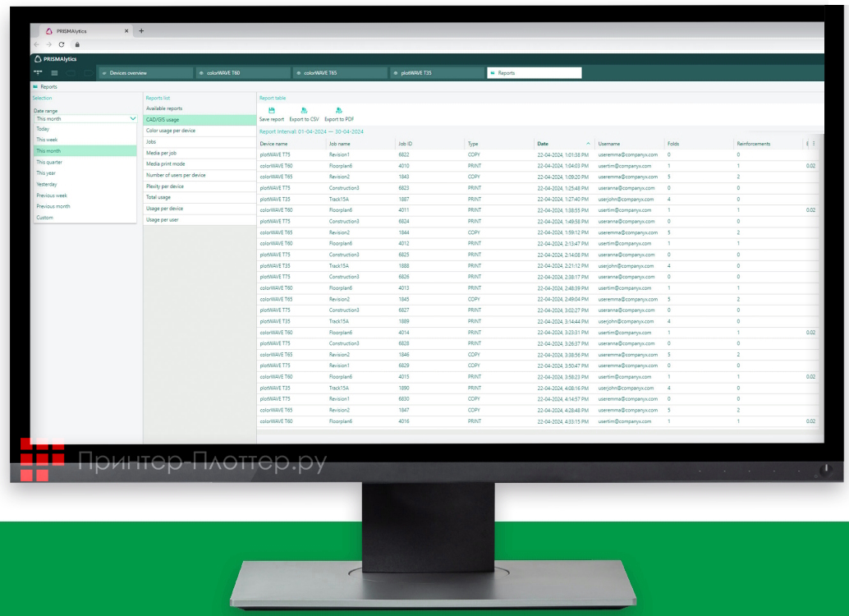Expand the Date range dropdown
This screenshot has height=616, width=849.
tap(85, 118)
